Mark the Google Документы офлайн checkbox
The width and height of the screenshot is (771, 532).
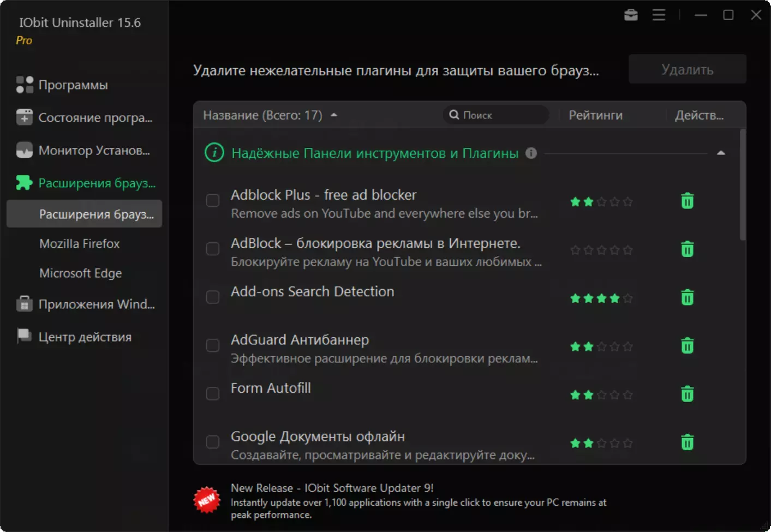coord(213,442)
